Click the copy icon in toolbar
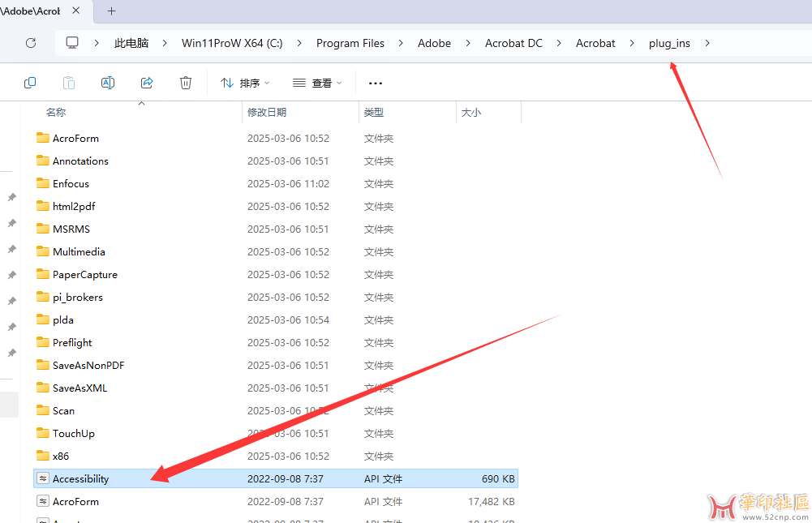The height and width of the screenshot is (523, 812). (x=30, y=83)
